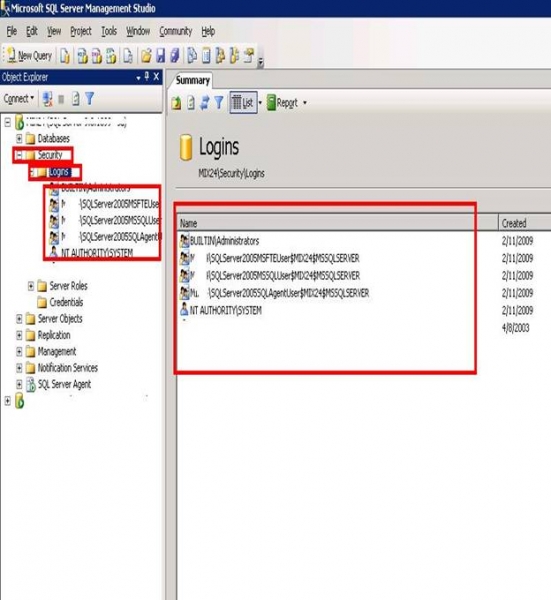This screenshot has height=600, width=551.
Task: Click the Report button
Action: 282,103
